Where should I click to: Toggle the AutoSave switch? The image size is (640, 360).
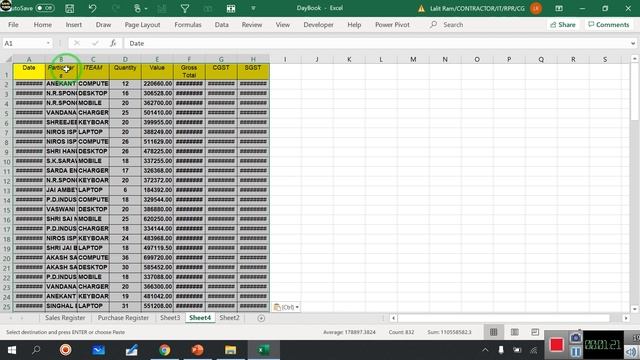pos(44,8)
